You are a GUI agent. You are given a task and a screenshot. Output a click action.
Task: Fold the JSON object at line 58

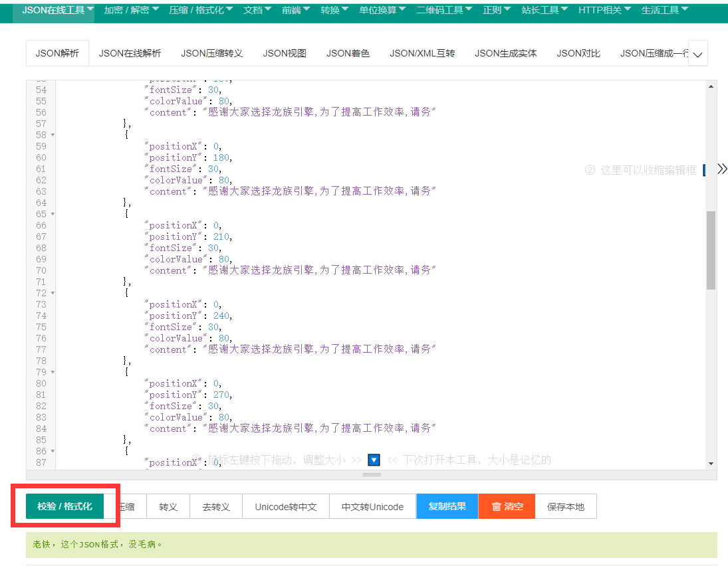53,135
